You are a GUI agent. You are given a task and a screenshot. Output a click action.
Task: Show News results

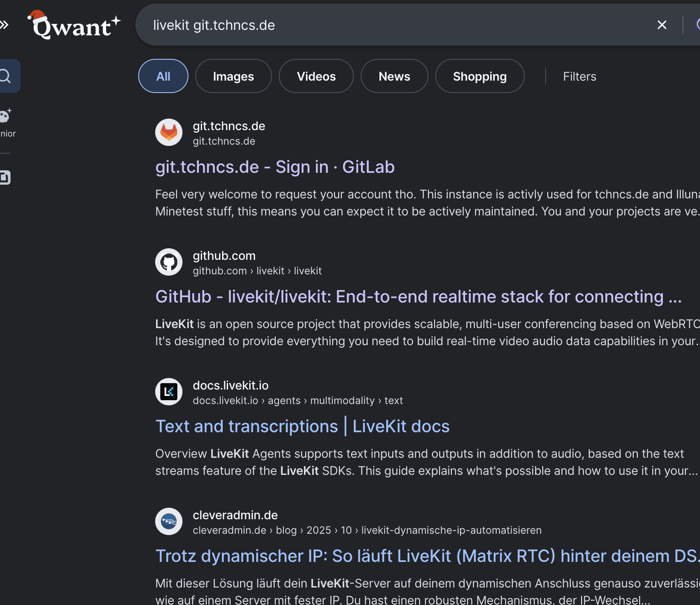coord(394,76)
